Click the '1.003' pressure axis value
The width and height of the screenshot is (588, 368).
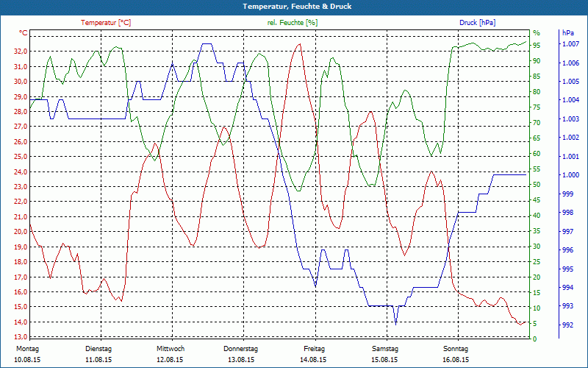571,119
